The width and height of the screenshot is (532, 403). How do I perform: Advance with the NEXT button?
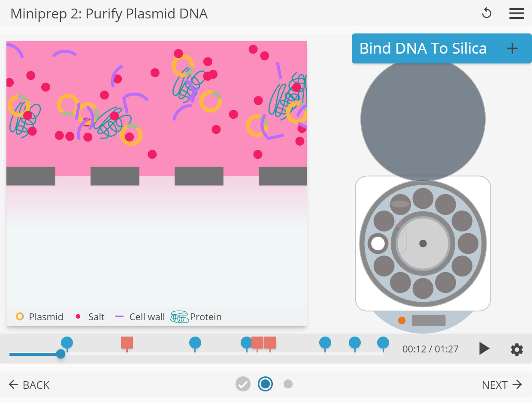point(502,385)
